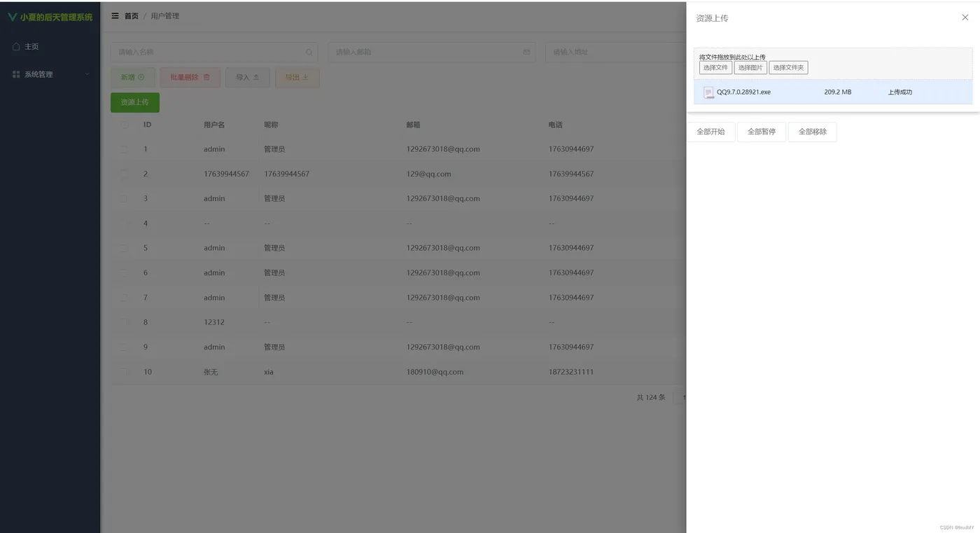980x533 pixels.
Task: Click the 上传成功 status text
Action: 900,92
